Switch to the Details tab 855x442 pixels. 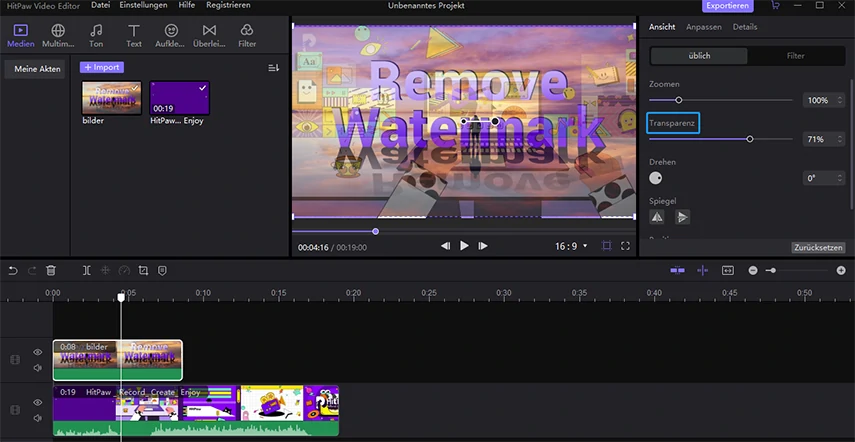[x=745, y=27]
